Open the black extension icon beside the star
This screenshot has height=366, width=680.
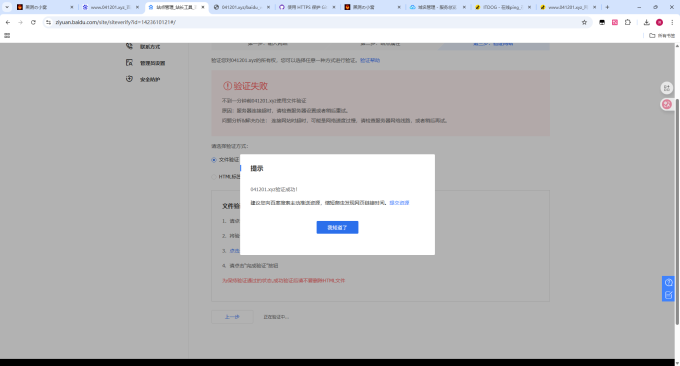(602, 22)
